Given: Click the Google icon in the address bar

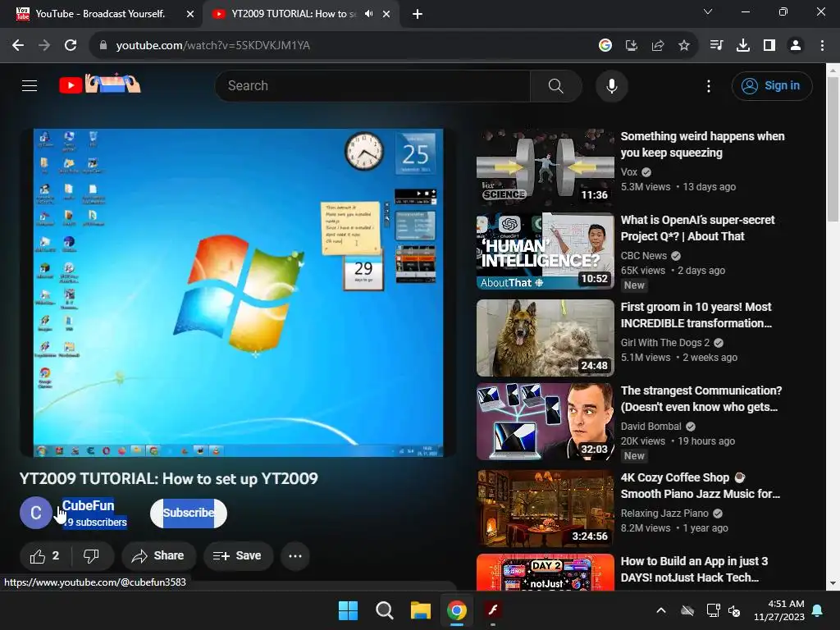Looking at the screenshot, I should tap(605, 46).
